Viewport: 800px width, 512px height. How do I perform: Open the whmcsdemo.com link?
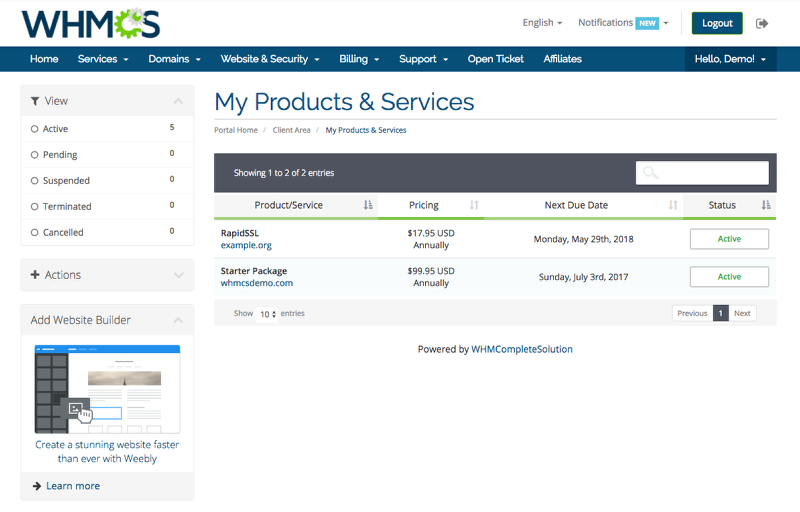coord(257,283)
